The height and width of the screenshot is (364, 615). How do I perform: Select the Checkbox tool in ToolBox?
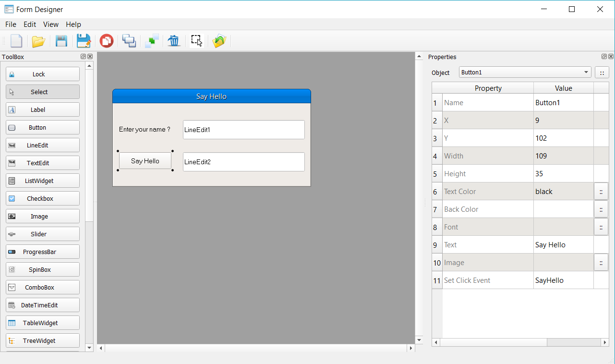[42, 198]
